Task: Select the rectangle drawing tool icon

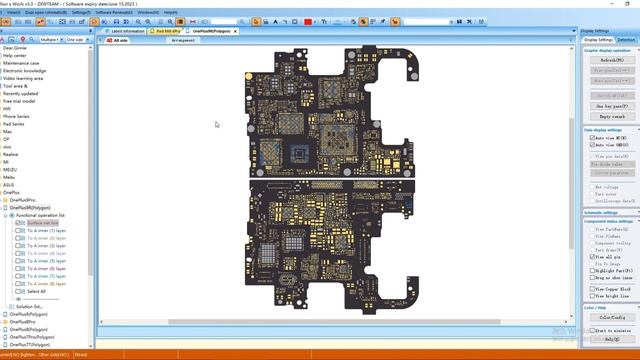Action: (294, 22)
